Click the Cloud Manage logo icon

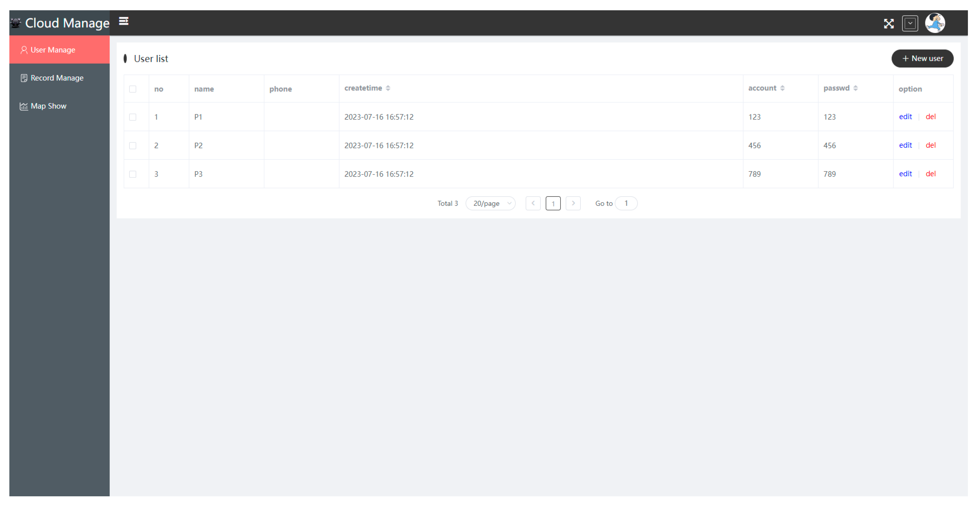[16, 23]
